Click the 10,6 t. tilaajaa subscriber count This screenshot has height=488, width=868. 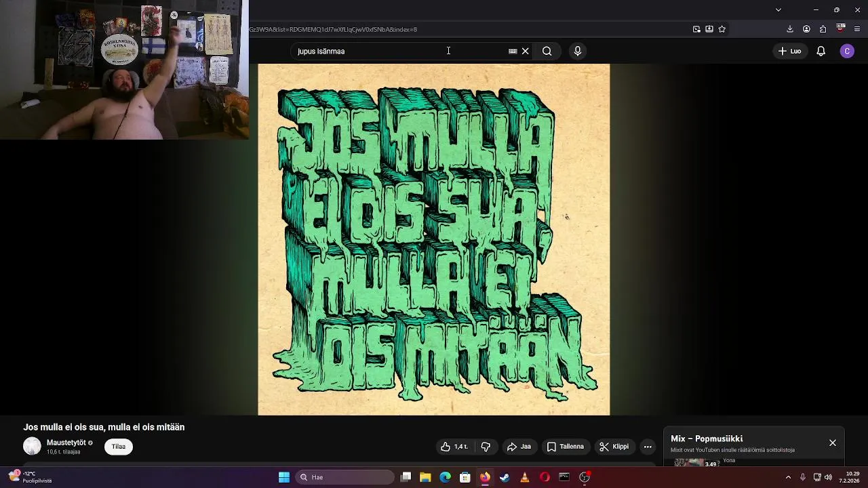tap(63, 452)
